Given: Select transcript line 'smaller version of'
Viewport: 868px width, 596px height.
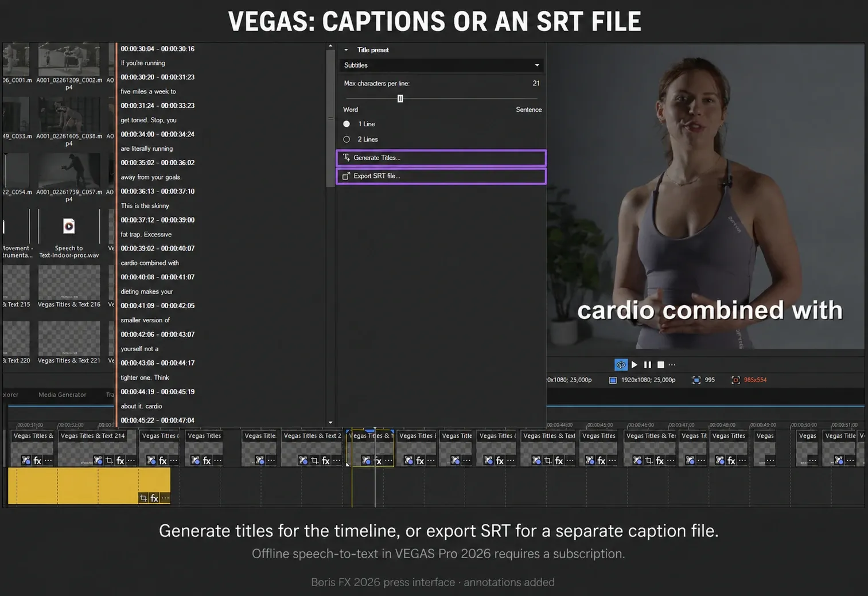Looking at the screenshot, I should point(145,320).
